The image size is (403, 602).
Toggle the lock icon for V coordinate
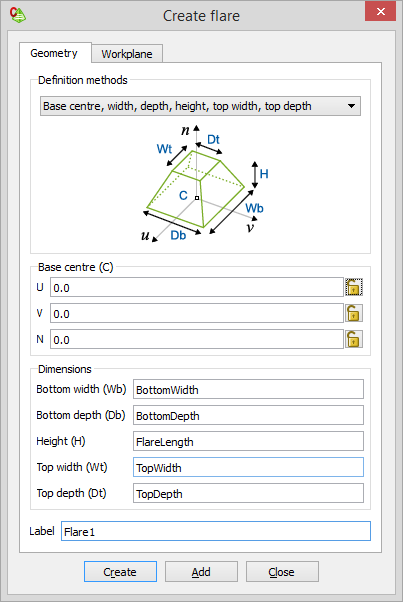353,313
